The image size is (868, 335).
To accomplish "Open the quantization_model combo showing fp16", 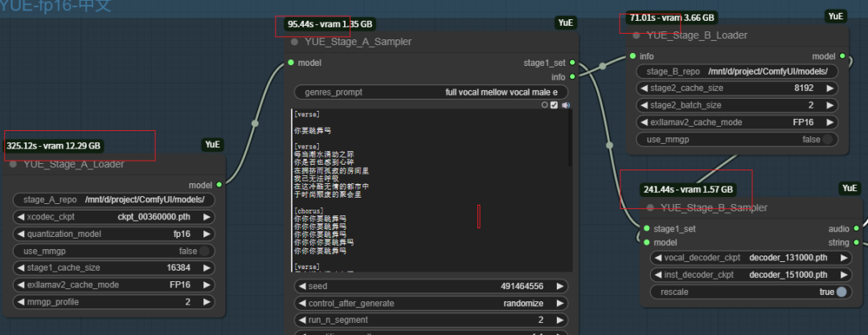I will [113, 235].
